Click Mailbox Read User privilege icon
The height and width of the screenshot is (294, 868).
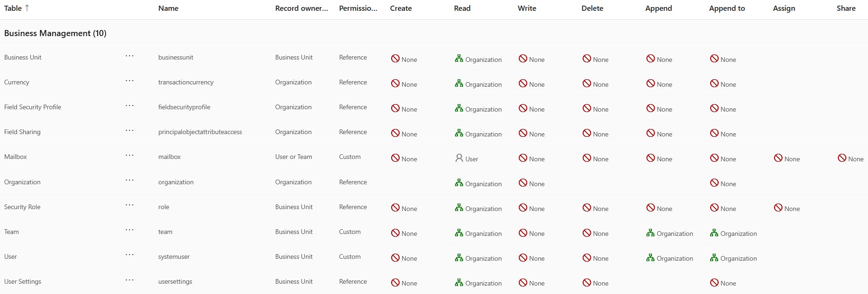459,158
